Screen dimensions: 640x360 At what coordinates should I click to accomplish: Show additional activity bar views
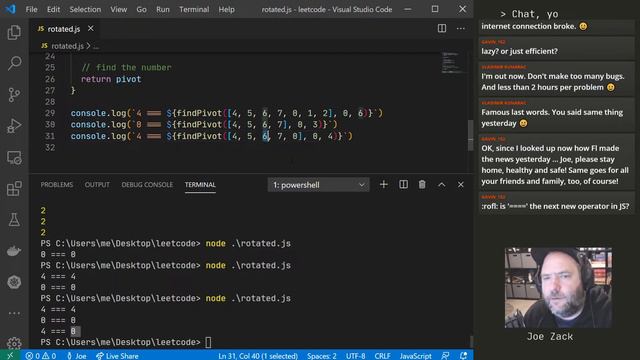point(14,313)
